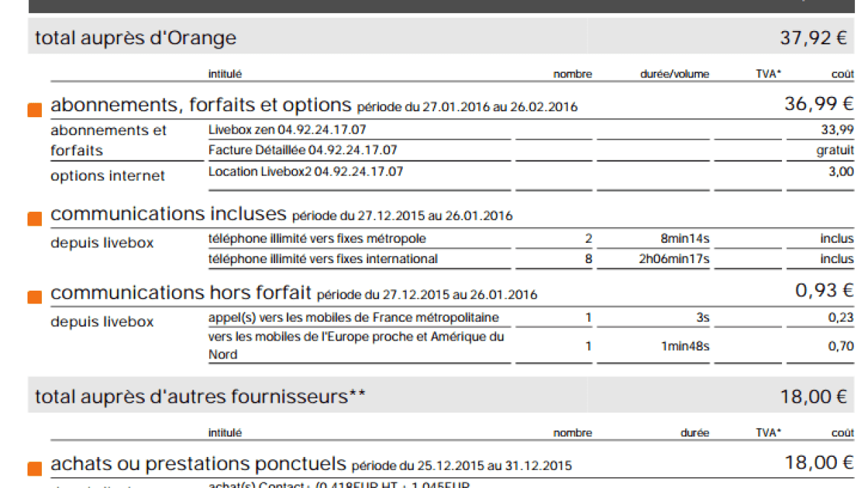Image resolution: width=868 pixels, height=488 pixels.
Task: Select "appel(s) vers les mobiles de France métropolitaine"
Action: click(353, 317)
